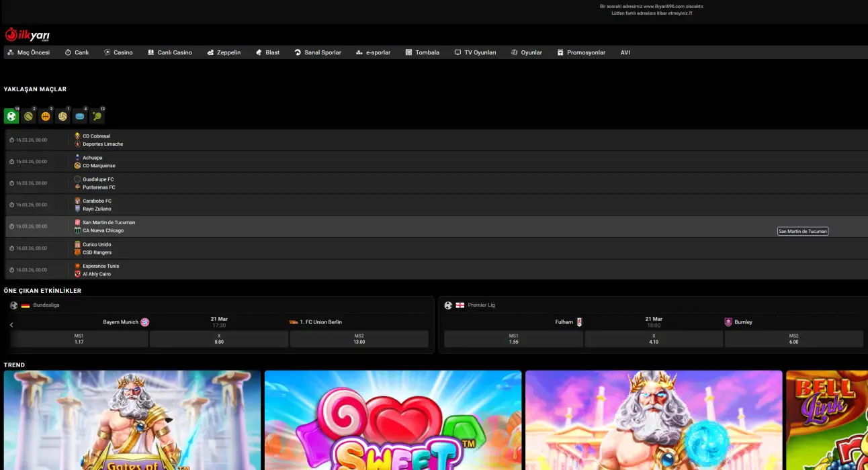Open the e-sporlar menu item
Image resolution: width=868 pixels, height=470 pixels.
[373, 52]
